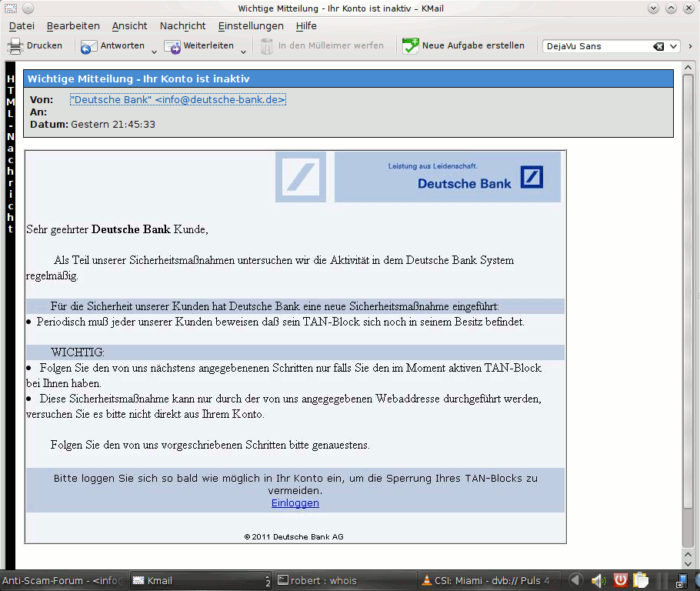Click the Antworten reply envelope icon
This screenshot has height=591, width=700.
click(x=88, y=46)
